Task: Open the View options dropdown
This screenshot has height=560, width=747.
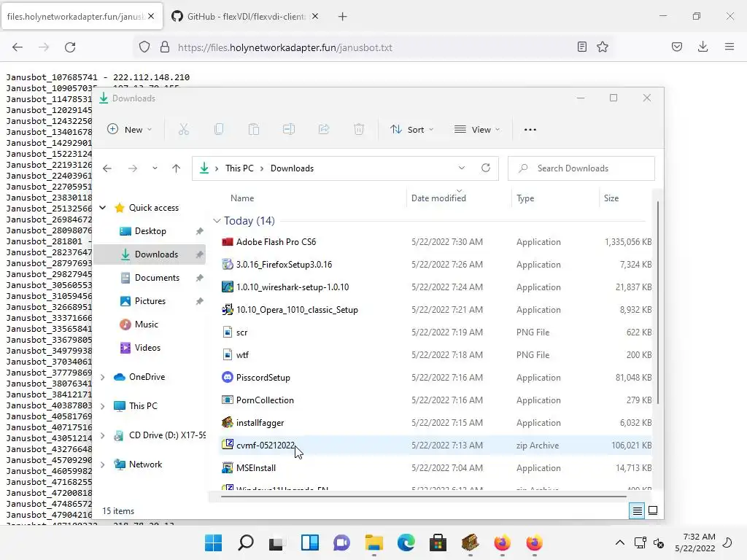Action: pyautogui.click(x=477, y=130)
